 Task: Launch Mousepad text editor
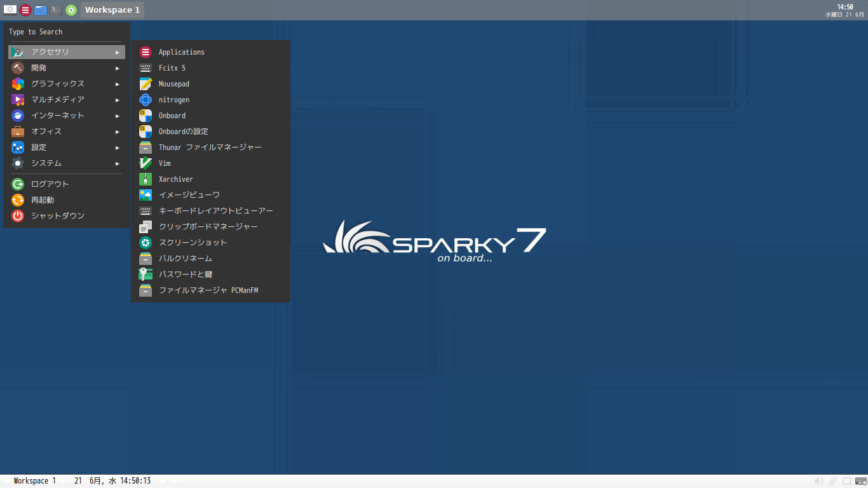click(210, 84)
